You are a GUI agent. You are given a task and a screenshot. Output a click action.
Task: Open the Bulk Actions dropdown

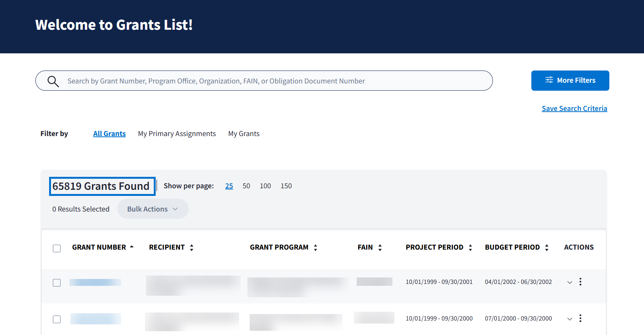click(153, 209)
